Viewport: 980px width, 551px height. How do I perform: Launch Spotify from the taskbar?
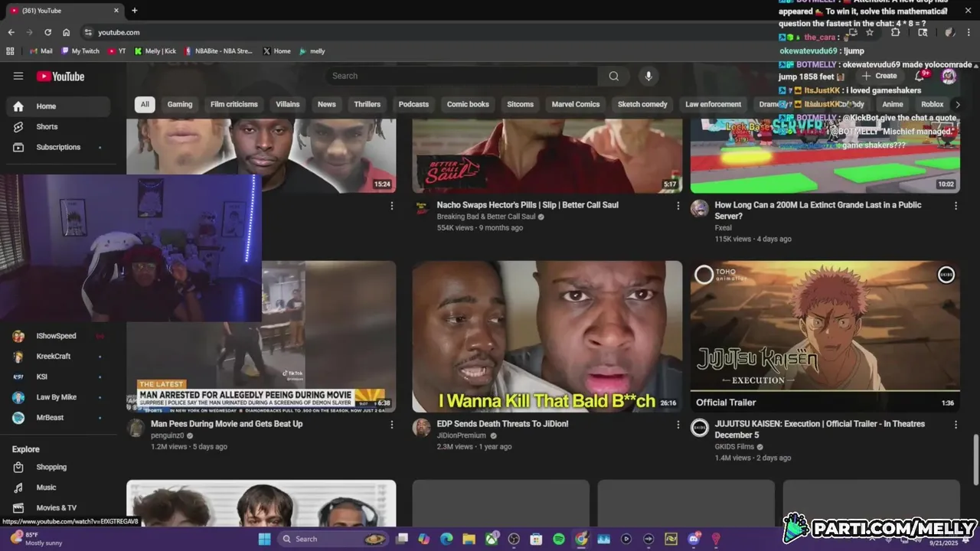[x=559, y=539]
